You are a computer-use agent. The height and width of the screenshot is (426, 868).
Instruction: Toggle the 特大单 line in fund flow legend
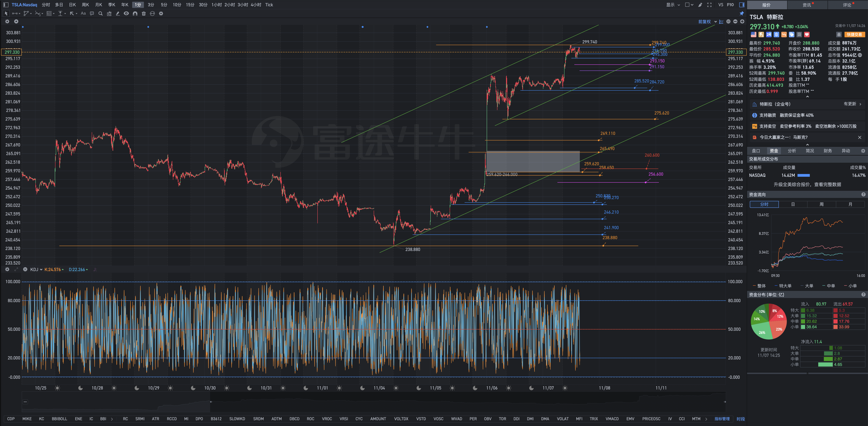(x=783, y=286)
